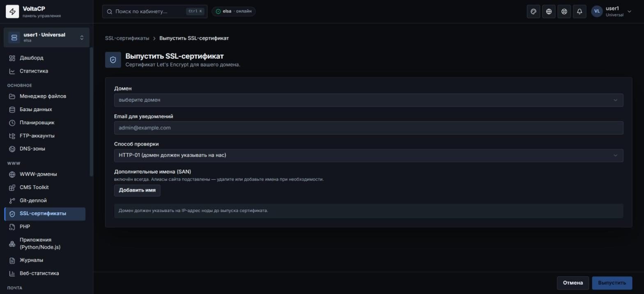Open the theme palette icon in header

(x=534, y=11)
